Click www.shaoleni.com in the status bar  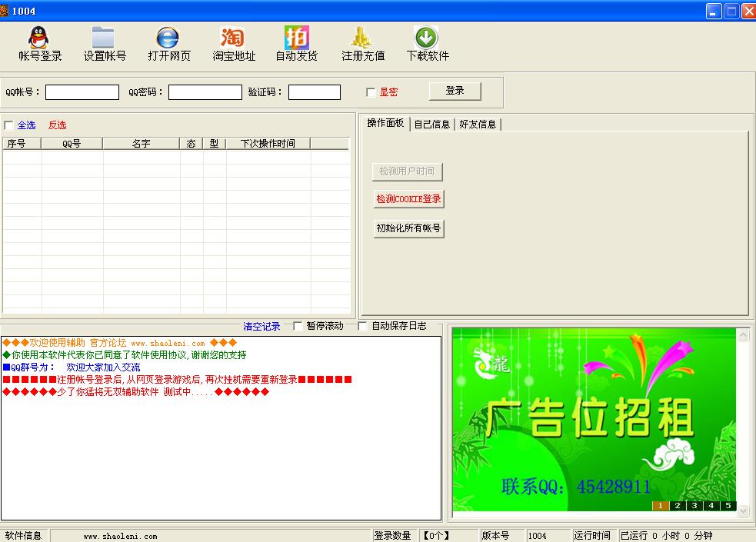pos(120,536)
